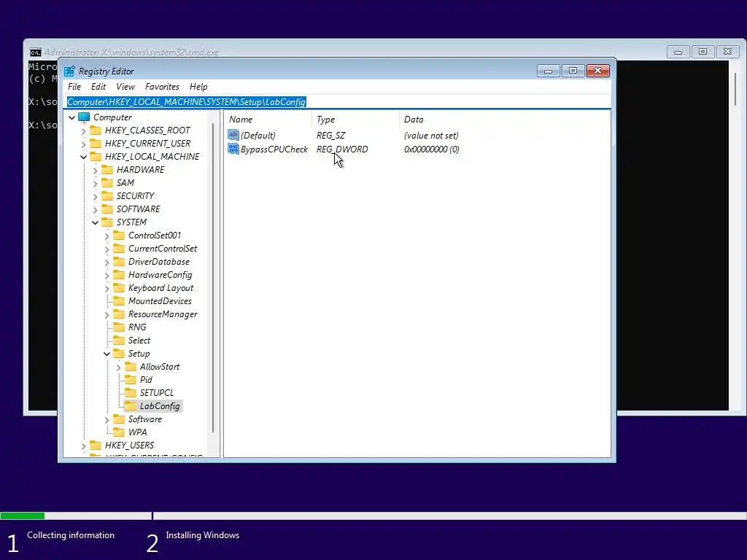Click the 0x00000000 (0) data cell

coord(432,149)
